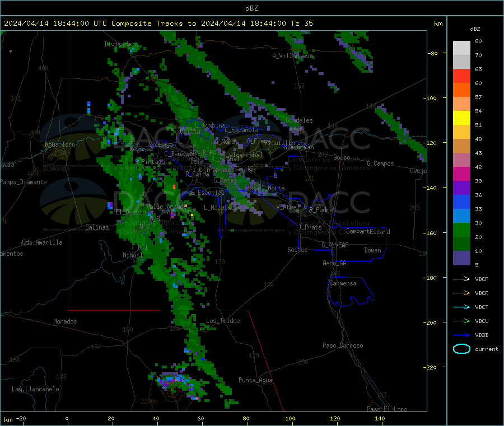Click the 'Cda_Amarilla' map label
504x426 pixels.
42,242
